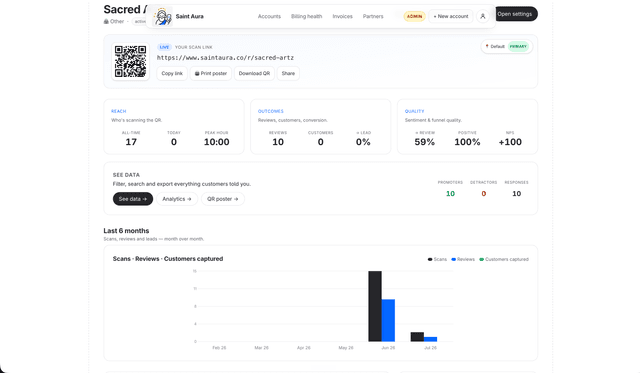The width and height of the screenshot is (640, 373).
Task: Open the QR poster page
Action: [x=222, y=199]
